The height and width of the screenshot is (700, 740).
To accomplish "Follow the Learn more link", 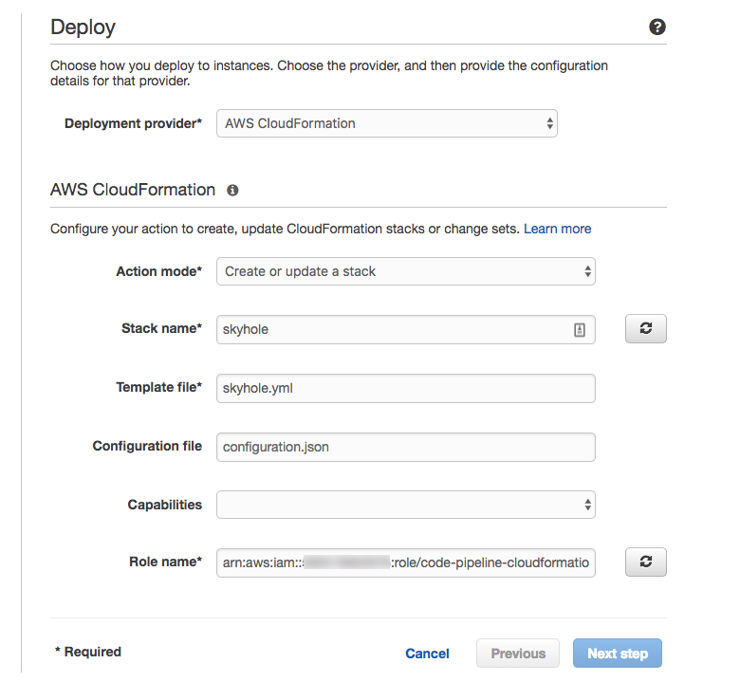I will (557, 229).
